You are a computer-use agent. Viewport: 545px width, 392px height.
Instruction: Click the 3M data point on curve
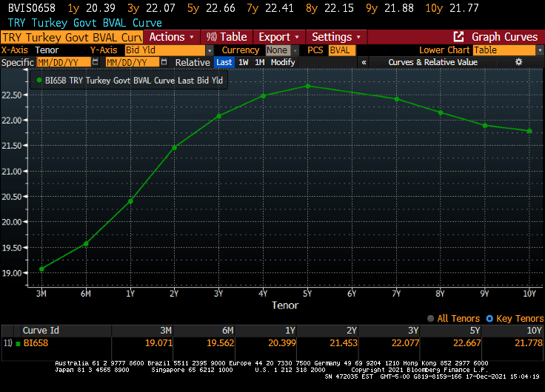41,268
